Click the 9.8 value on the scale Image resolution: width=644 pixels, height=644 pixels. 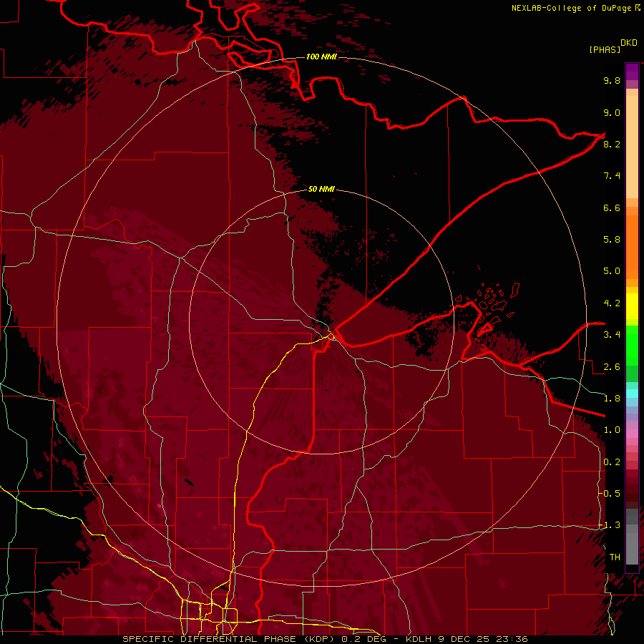[612, 81]
